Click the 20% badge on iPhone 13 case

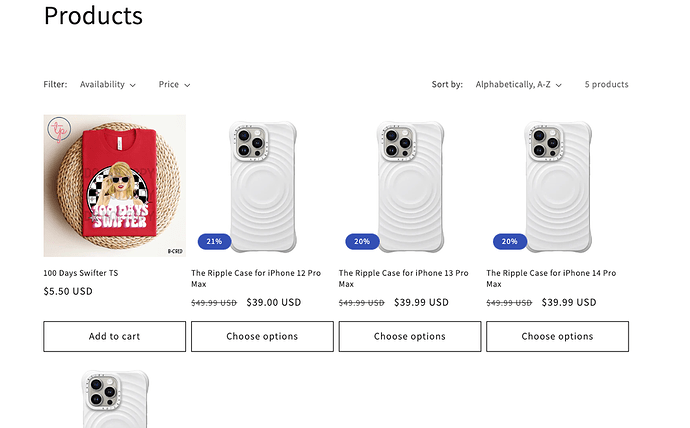362,241
